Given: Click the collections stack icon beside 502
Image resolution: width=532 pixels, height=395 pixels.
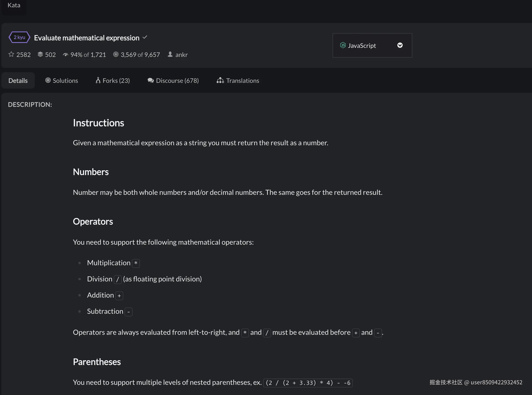Looking at the screenshot, I should (40, 54).
